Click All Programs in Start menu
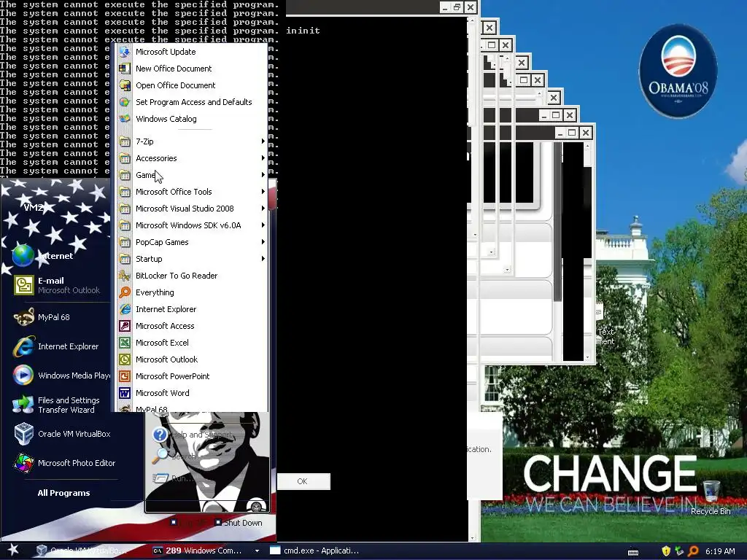This screenshot has height=560, width=747. (64, 493)
